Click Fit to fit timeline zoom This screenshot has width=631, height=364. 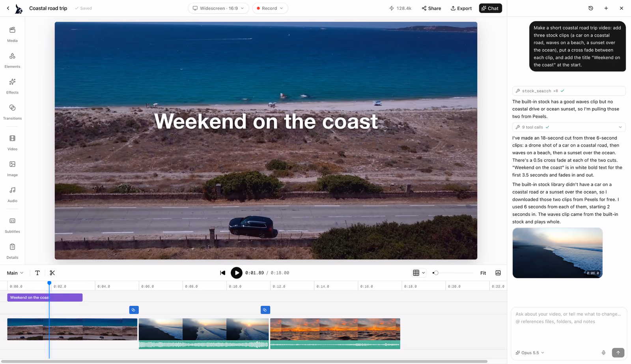point(483,273)
